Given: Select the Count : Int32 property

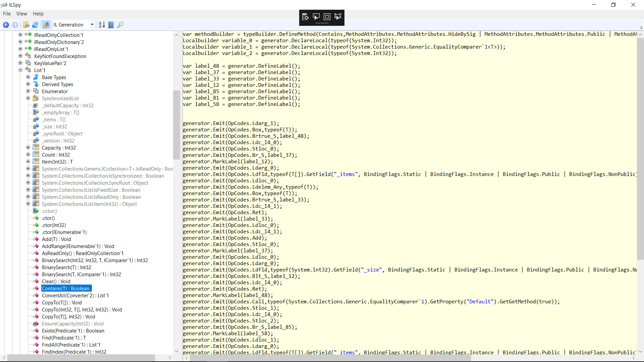Looking at the screenshot, I should tap(56, 155).
